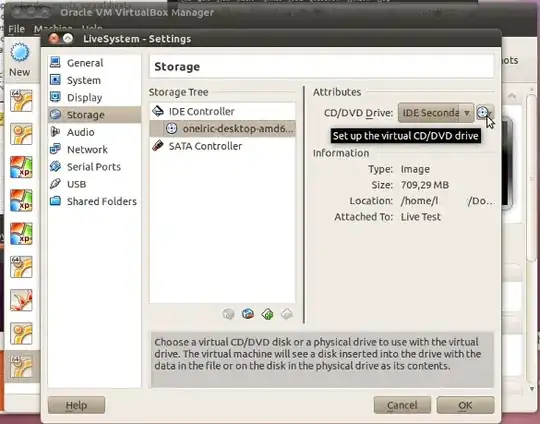Screen dimensions: 540x424
Task: Select the Serial Ports category
Action: point(94,167)
